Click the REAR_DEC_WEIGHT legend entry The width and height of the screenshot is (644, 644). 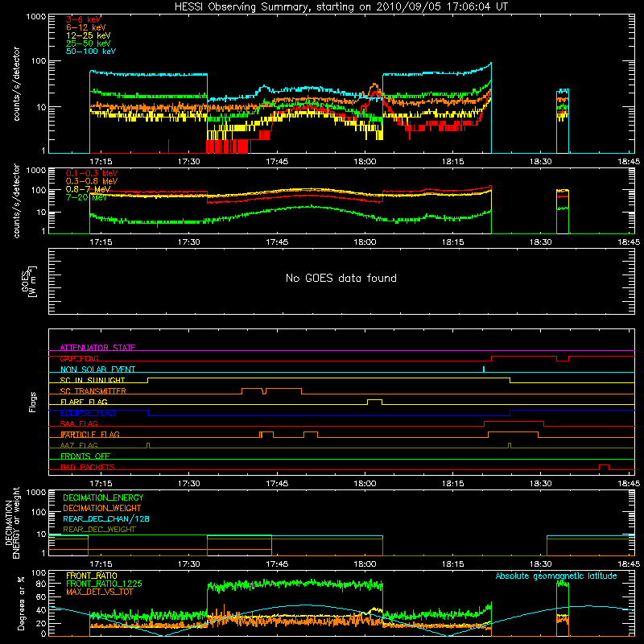click(99, 530)
